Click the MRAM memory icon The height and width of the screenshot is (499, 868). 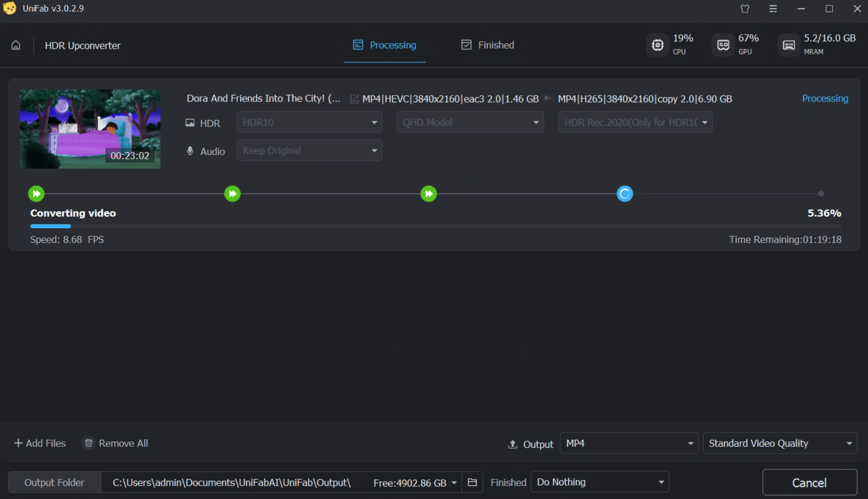[789, 45]
